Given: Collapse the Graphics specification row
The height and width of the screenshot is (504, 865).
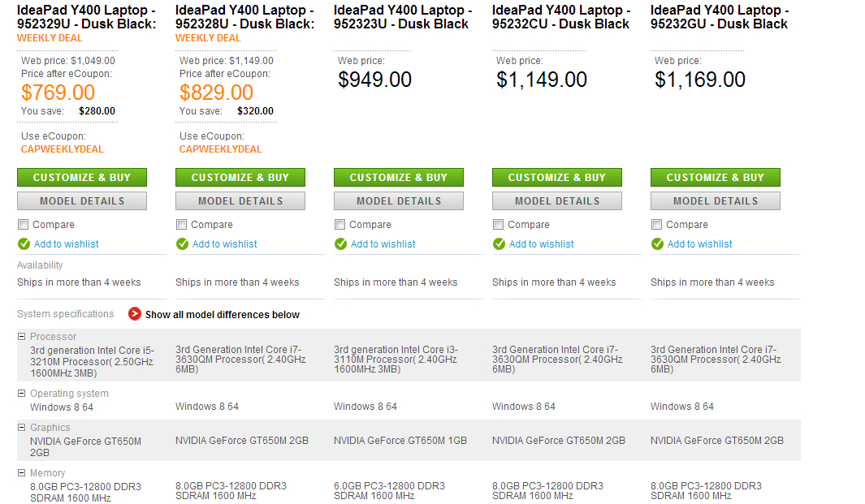Looking at the screenshot, I should tap(22, 427).
